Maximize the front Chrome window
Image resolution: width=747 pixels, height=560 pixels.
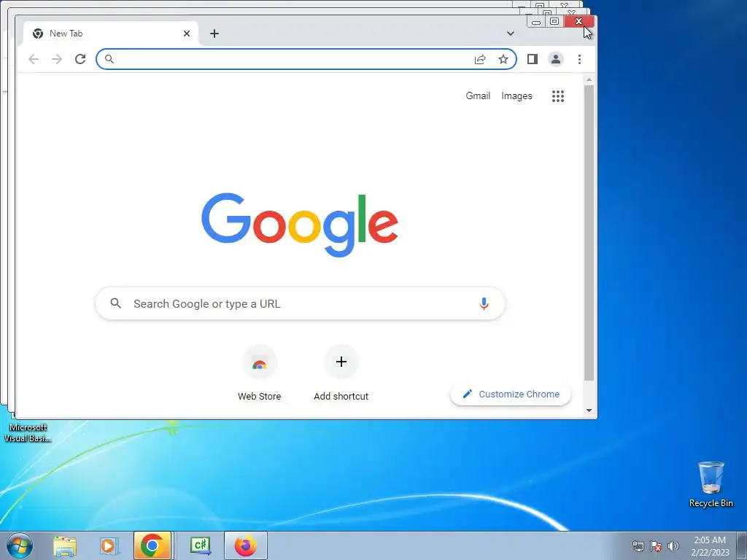[554, 21]
